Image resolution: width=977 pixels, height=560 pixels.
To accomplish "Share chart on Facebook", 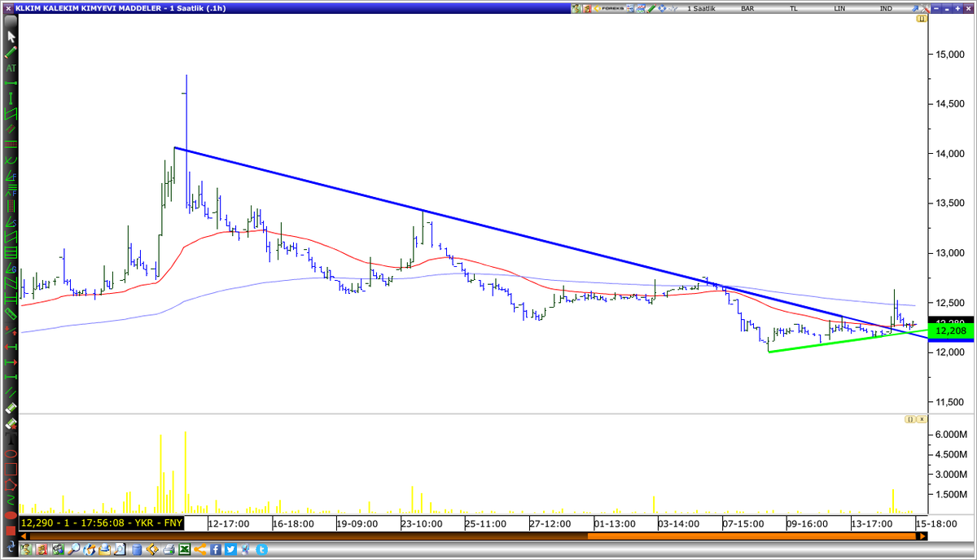I will 216,550.
